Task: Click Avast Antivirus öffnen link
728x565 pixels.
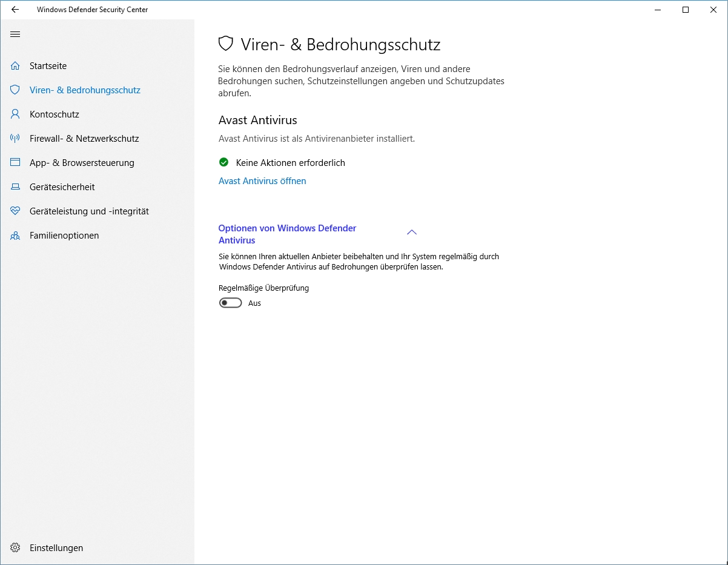Action: [x=262, y=180]
